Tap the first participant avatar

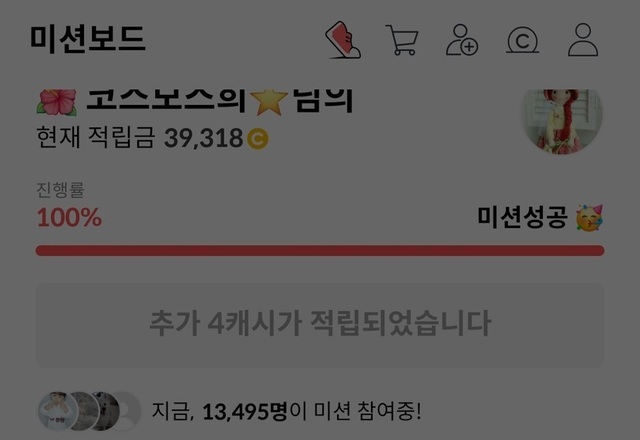point(58,411)
